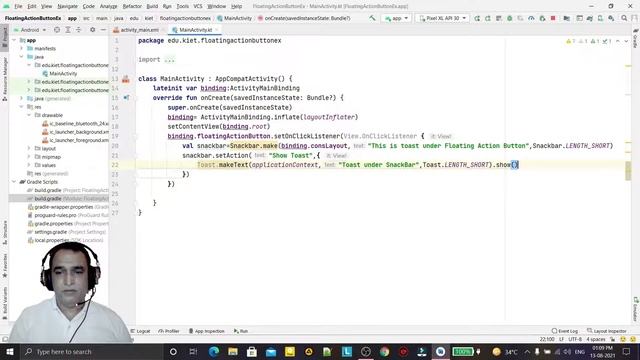
Task: Click the green Debug bug icon
Action: pos(509,18)
